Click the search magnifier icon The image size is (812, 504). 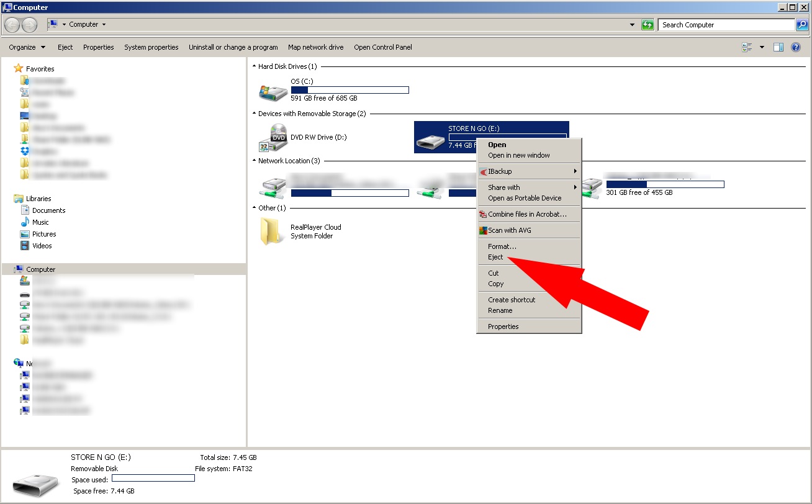pos(803,25)
